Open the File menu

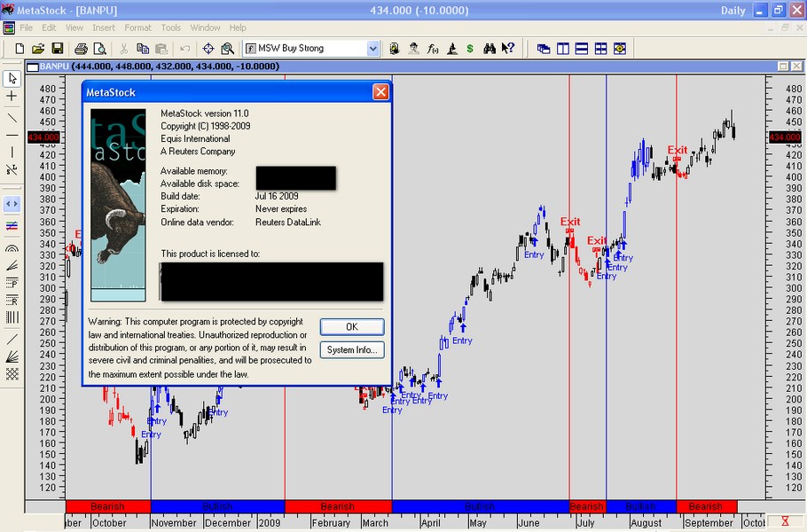[26, 27]
